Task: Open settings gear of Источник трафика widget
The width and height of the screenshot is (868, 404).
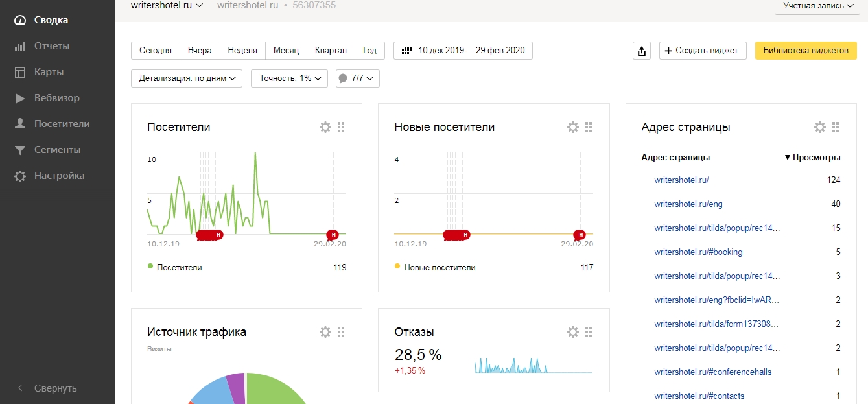Action: pos(325,332)
